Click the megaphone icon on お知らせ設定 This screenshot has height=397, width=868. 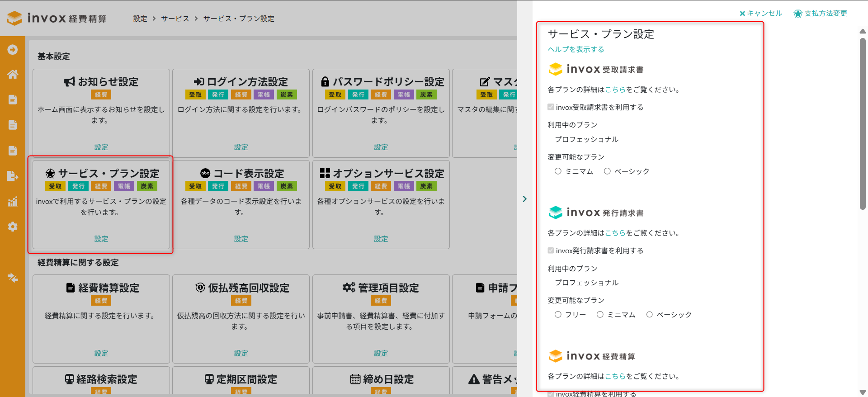pyautogui.click(x=69, y=82)
